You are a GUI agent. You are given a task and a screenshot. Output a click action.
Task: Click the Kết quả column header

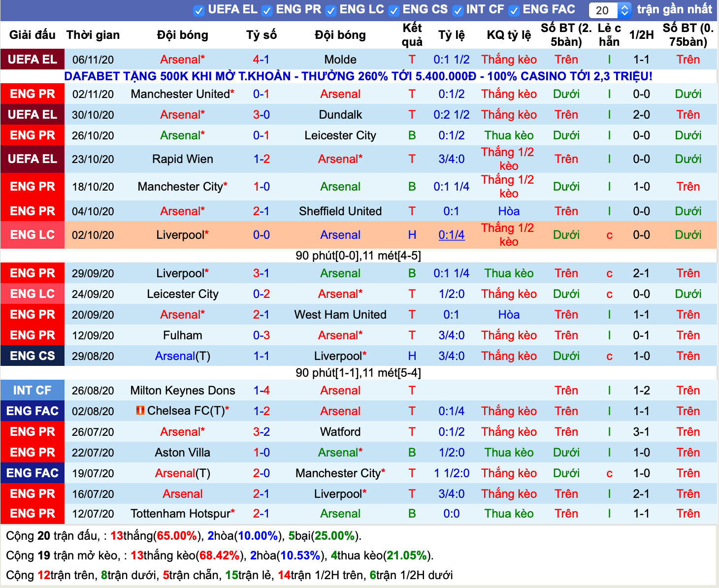pyautogui.click(x=412, y=35)
